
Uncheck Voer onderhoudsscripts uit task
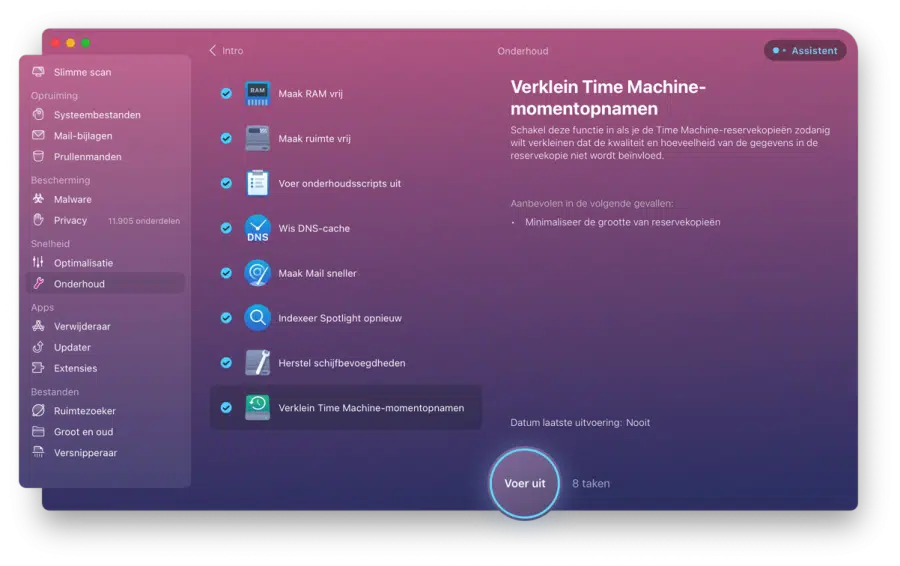(226, 183)
